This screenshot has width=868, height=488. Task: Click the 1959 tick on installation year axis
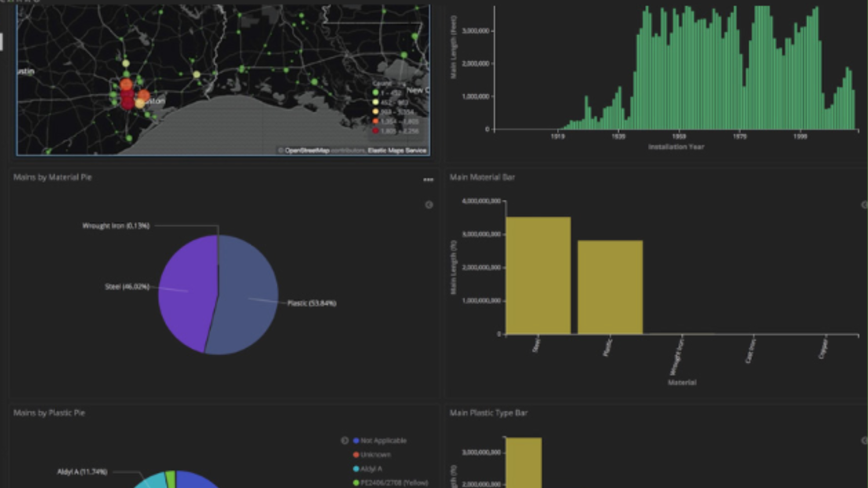(x=679, y=136)
